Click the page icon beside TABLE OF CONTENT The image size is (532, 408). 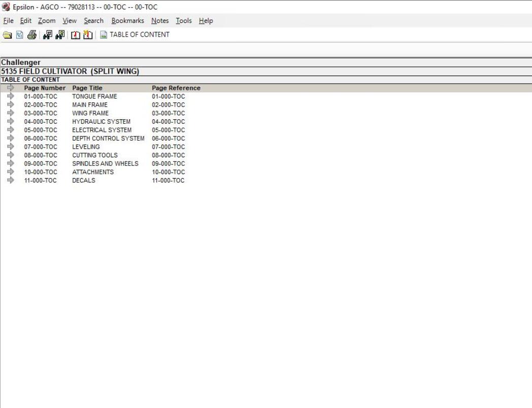click(104, 35)
